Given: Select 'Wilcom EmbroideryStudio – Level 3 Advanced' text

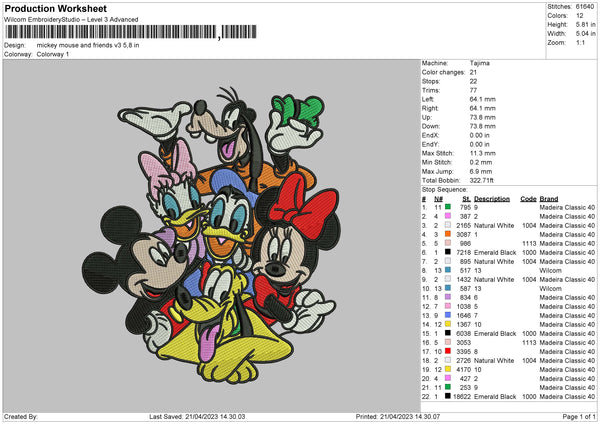Looking at the screenshot, I should (71, 20).
